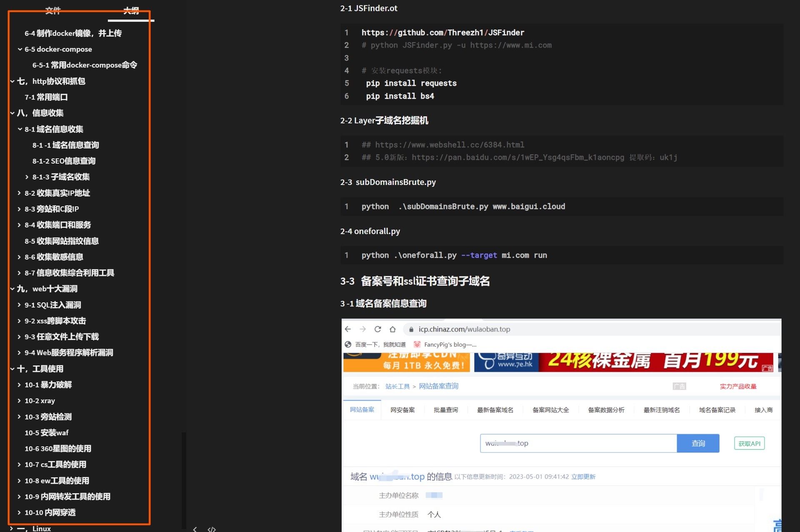The width and height of the screenshot is (800, 532).
Task: Collapse the 八, 信息收集 outline section
Action: [12, 113]
